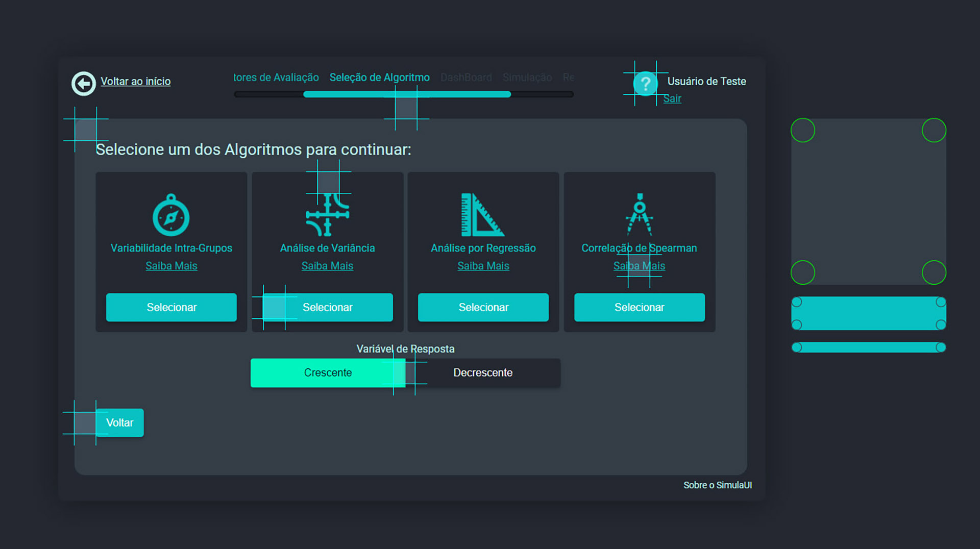The width and height of the screenshot is (980, 549).
Task: Select the Correlação de Spearman algorithm
Action: (640, 307)
